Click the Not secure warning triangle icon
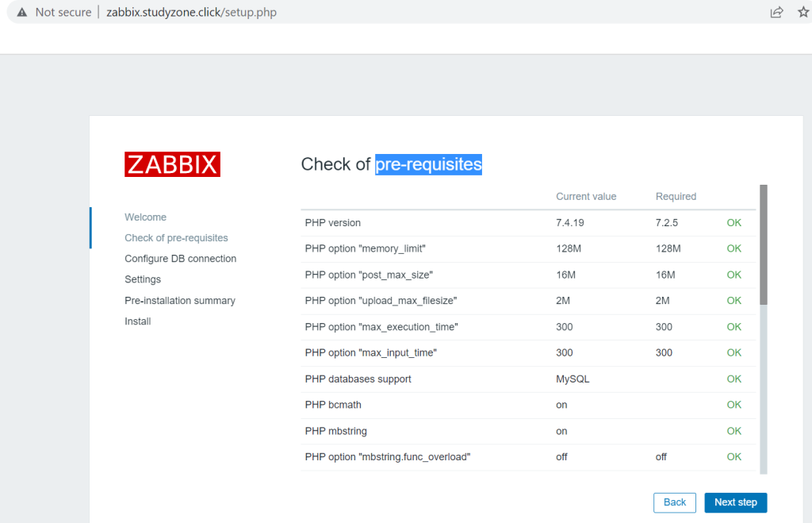 [x=21, y=12]
